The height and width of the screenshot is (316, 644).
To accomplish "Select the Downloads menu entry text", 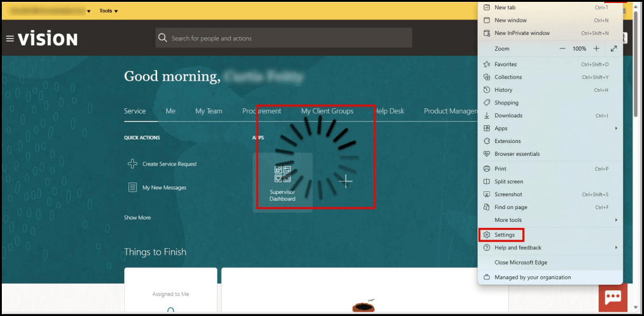I will [x=508, y=116].
